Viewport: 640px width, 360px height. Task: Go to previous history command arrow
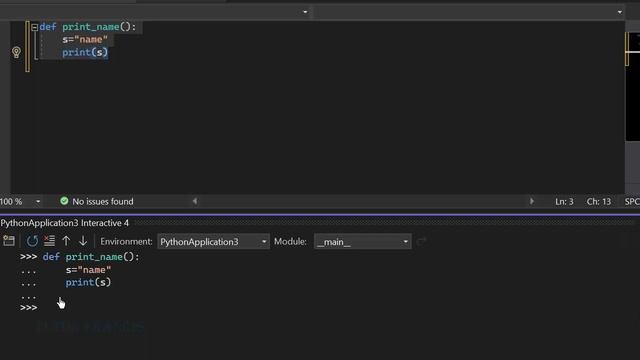(66, 241)
